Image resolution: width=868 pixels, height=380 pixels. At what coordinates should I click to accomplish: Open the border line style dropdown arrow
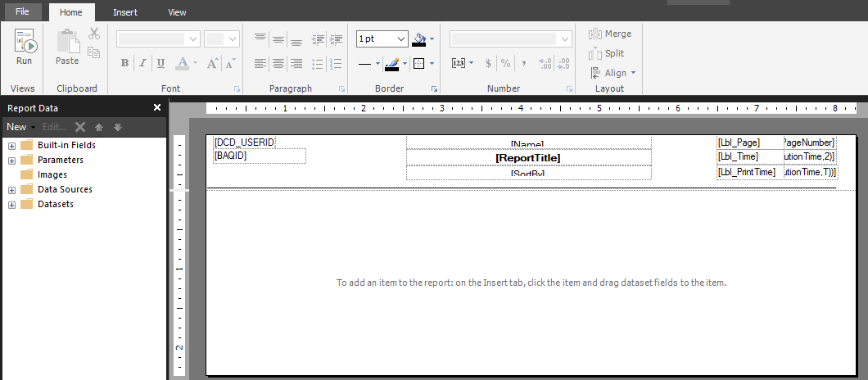click(378, 64)
